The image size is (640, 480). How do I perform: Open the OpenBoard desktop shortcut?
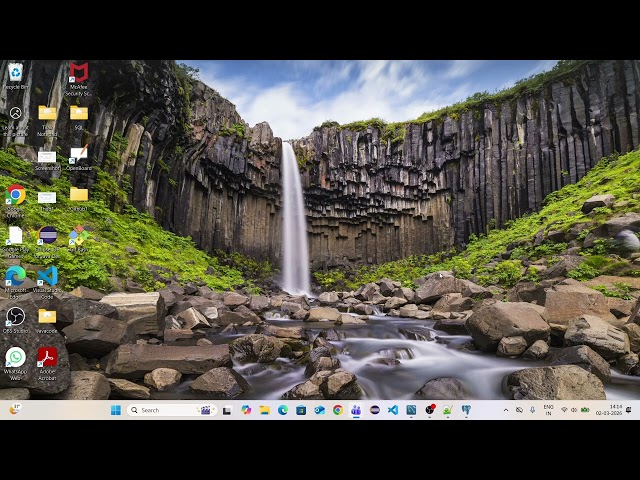tap(78, 155)
